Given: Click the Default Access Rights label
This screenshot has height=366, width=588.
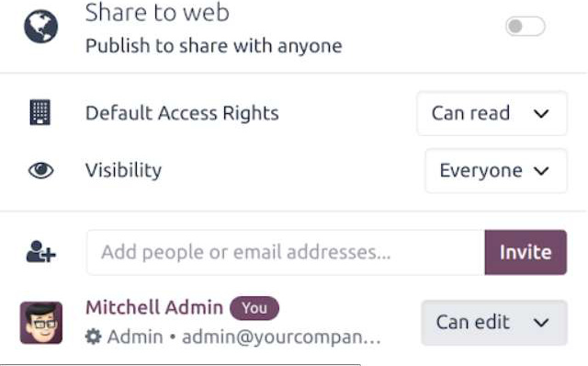Looking at the screenshot, I should pos(182,113).
